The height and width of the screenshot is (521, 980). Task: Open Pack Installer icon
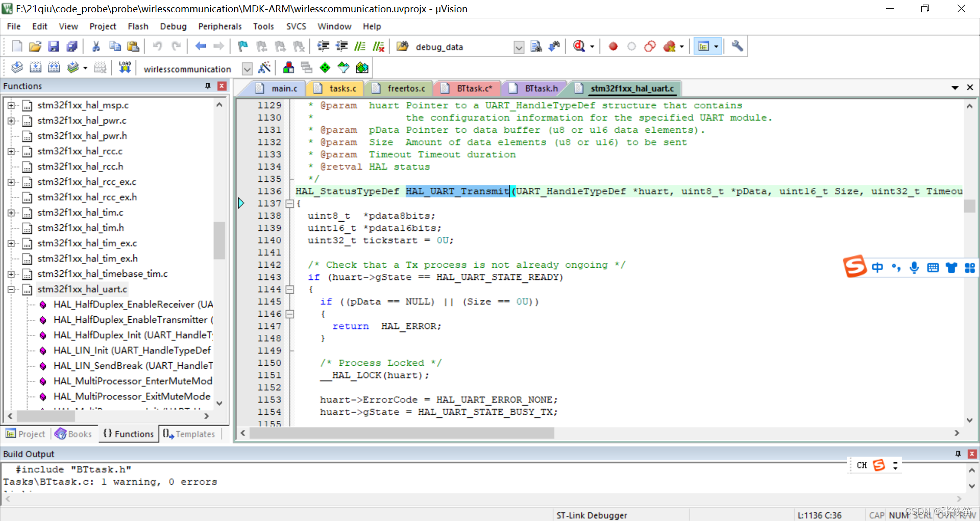pyautogui.click(x=362, y=67)
